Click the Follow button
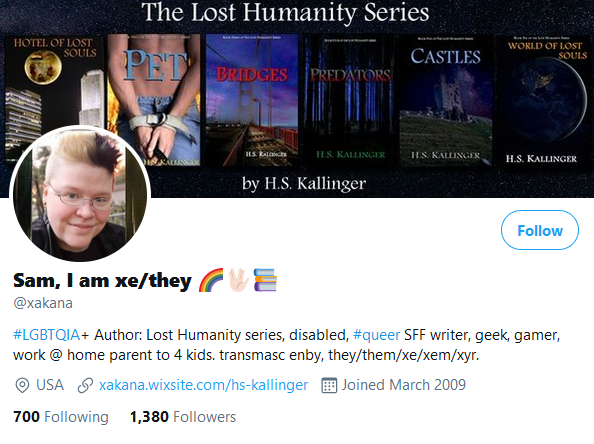The image size is (594, 444). (x=540, y=230)
